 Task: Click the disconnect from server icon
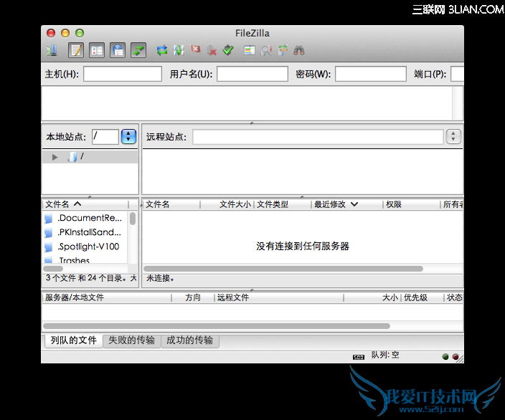click(x=212, y=50)
